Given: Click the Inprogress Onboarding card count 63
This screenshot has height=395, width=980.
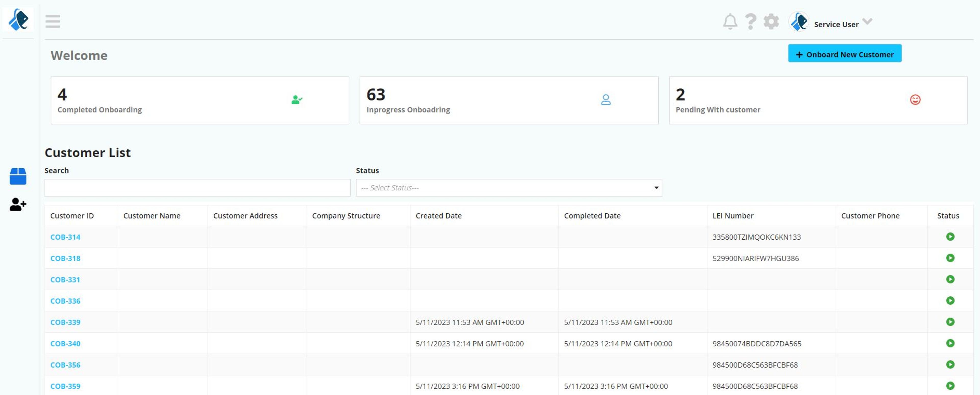Looking at the screenshot, I should click(x=376, y=94).
